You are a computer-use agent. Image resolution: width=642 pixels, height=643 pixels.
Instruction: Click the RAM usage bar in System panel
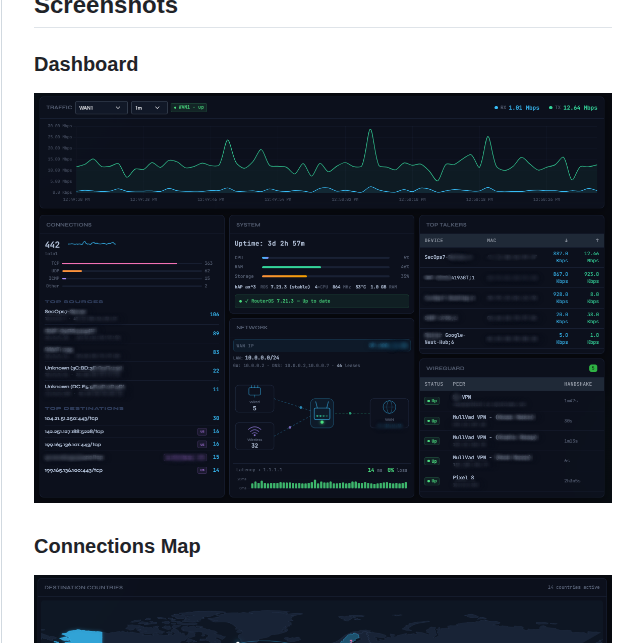coord(326,267)
